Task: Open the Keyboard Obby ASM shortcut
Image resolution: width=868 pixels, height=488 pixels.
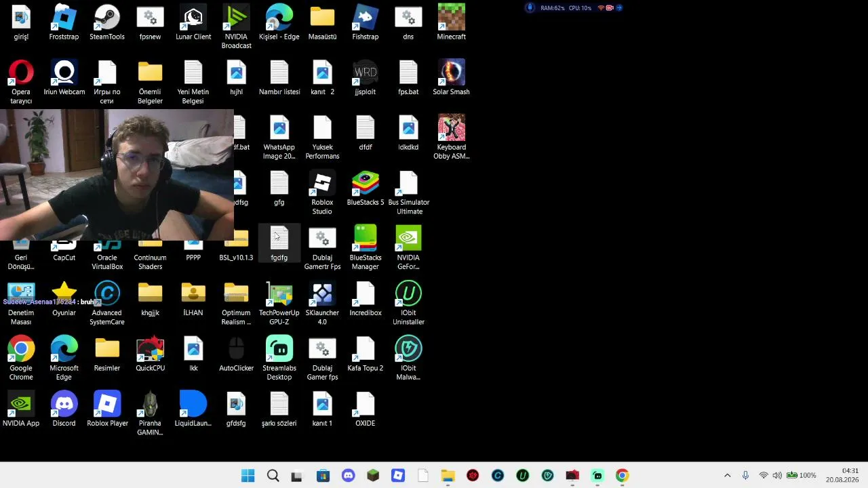Action: pyautogui.click(x=451, y=138)
